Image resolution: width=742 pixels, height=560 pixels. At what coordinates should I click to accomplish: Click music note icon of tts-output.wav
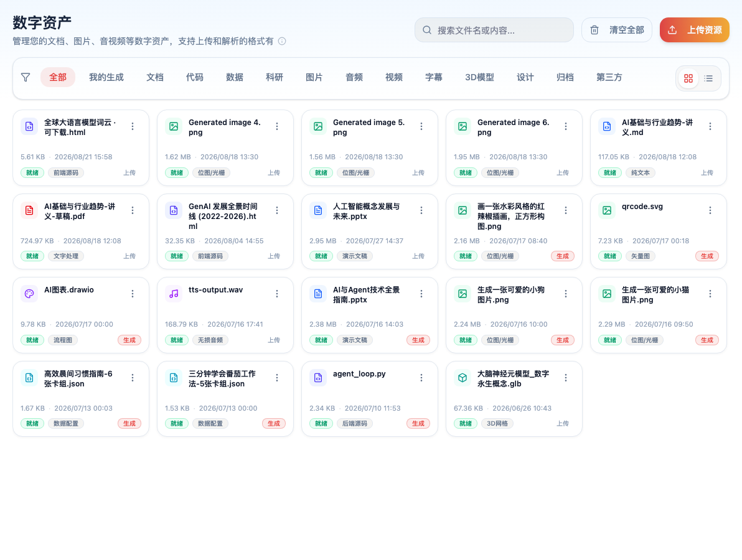click(x=174, y=294)
